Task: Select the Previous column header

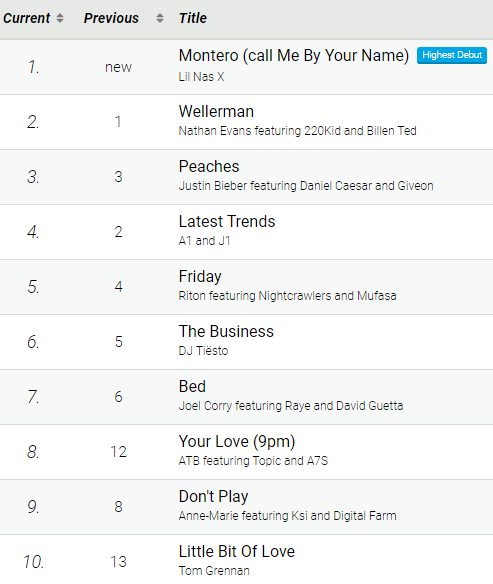Action: (111, 18)
